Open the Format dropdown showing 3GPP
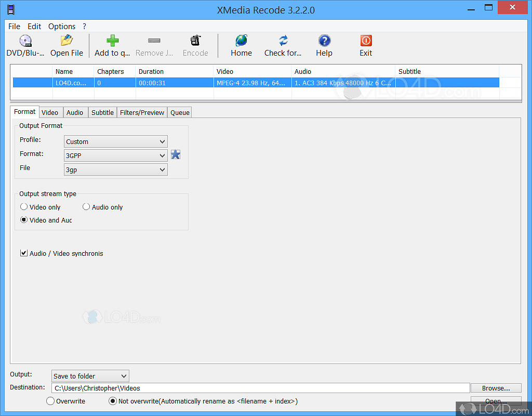The width and height of the screenshot is (532, 416). 115,155
